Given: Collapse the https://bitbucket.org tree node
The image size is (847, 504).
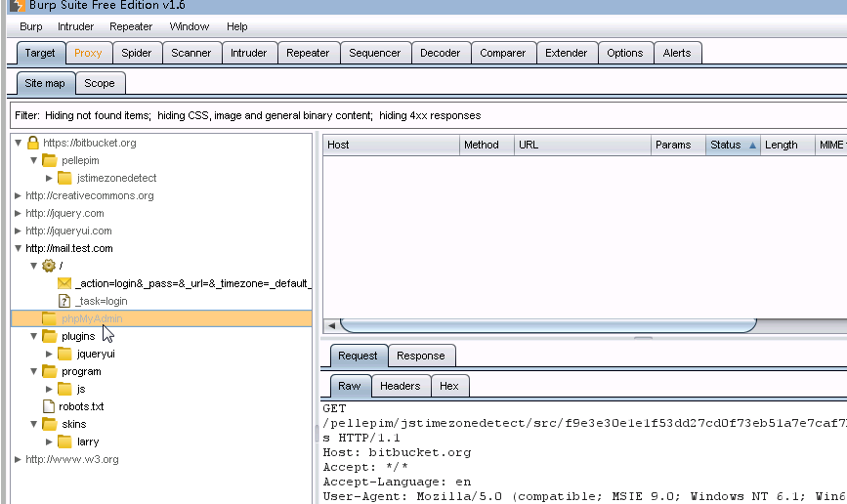Looking at the screenshot, I should (x=18, y=143).
